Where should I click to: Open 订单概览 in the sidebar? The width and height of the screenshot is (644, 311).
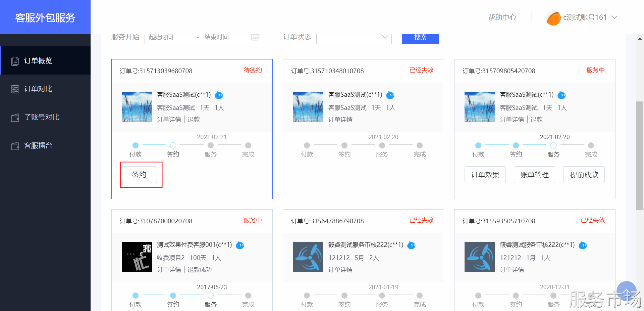46,61
